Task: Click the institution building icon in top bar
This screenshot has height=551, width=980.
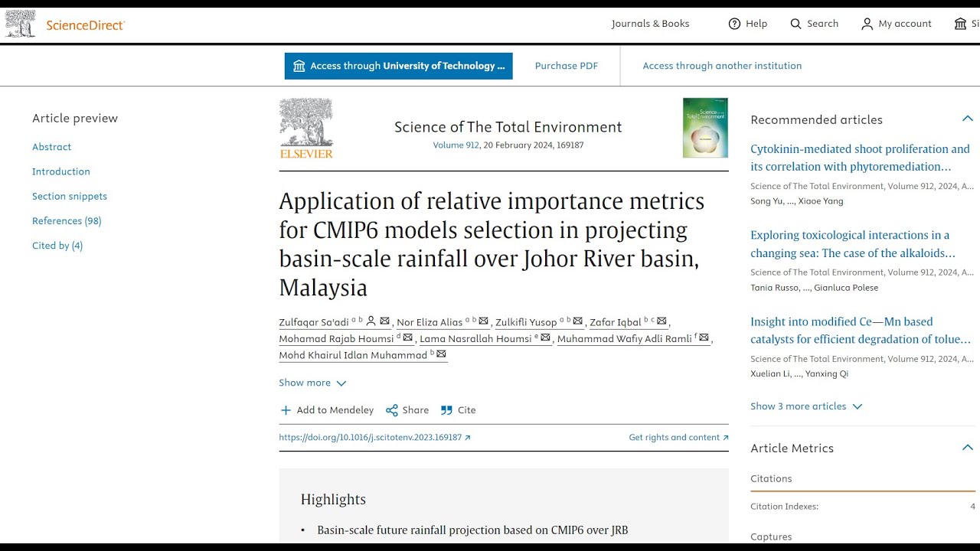Action: pos(960,24)
